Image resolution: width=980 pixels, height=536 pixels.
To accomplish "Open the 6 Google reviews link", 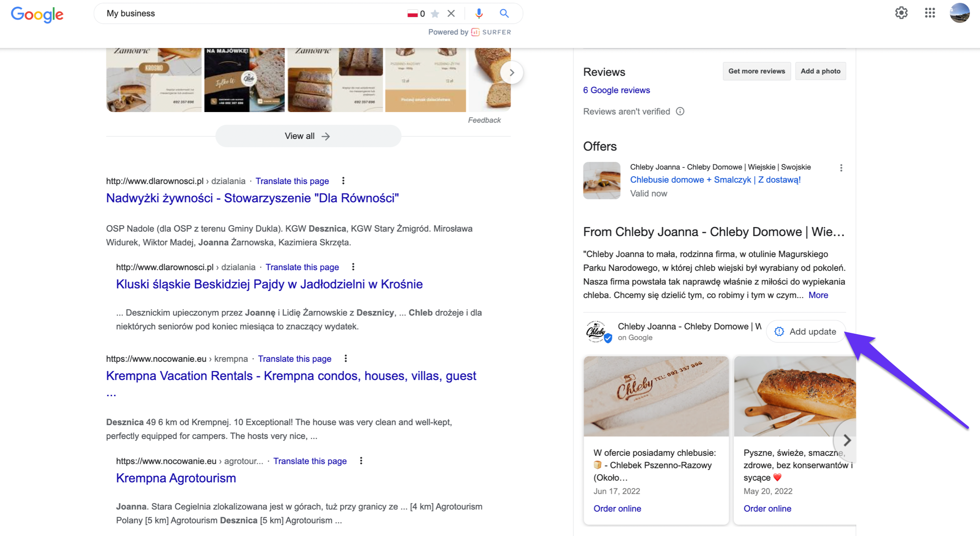I will [616, 90].
